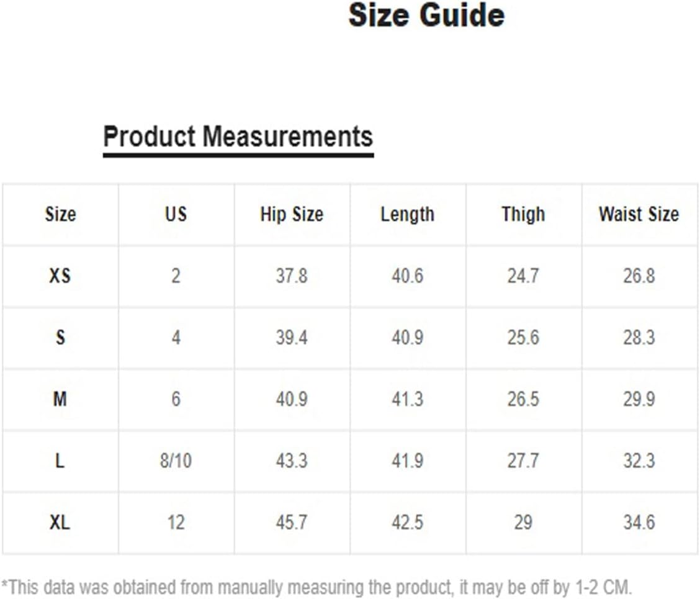This screenshot has width=700, height=599.
Task: Select thigh value 29 for XL
Action: pyautogui.click(x=523, y=523)
